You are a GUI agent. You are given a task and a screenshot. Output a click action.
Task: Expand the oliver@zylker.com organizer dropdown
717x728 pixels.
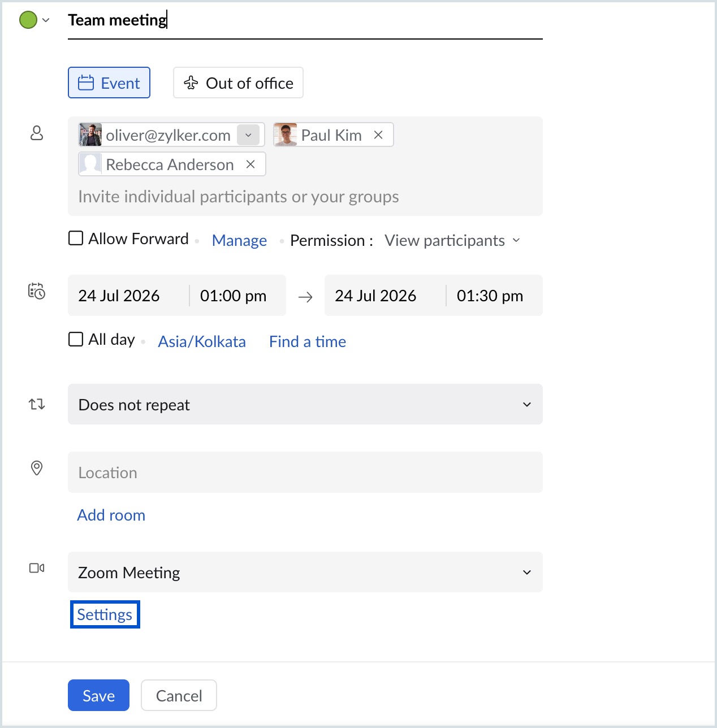point(248,135)
